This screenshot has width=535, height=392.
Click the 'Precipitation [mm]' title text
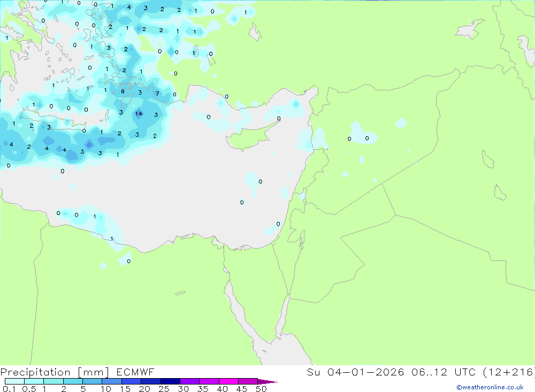click(x=55, y=372)
